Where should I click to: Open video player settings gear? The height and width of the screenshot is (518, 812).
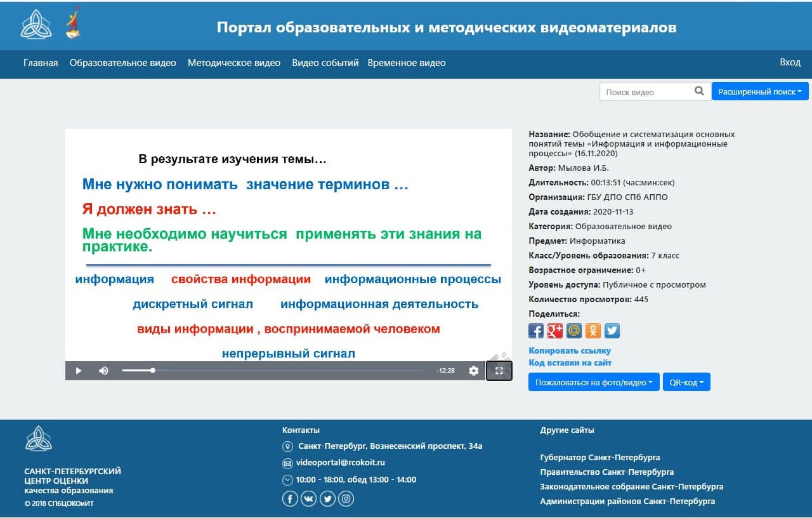(x=473, y=371)
